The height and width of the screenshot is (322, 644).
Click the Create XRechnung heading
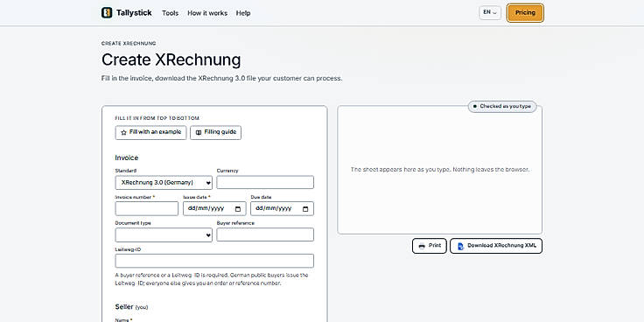pos(171,60)
